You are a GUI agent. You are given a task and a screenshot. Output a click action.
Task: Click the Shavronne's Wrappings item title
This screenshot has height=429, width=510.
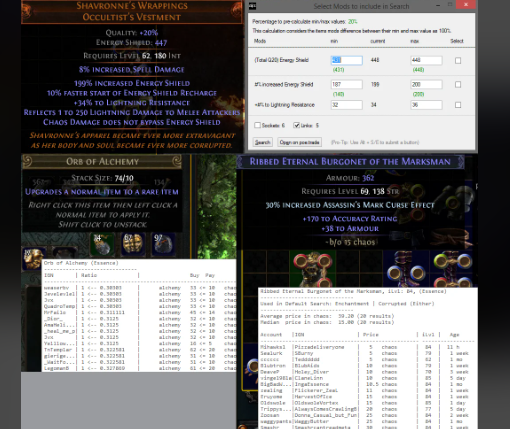[x=132, y=6]
